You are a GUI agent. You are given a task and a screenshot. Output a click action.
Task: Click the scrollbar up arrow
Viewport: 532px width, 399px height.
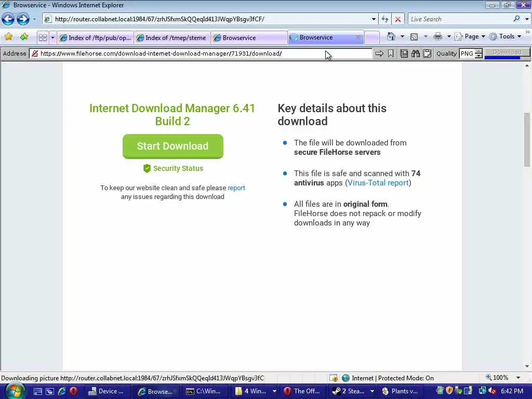(x=527, y=66)
